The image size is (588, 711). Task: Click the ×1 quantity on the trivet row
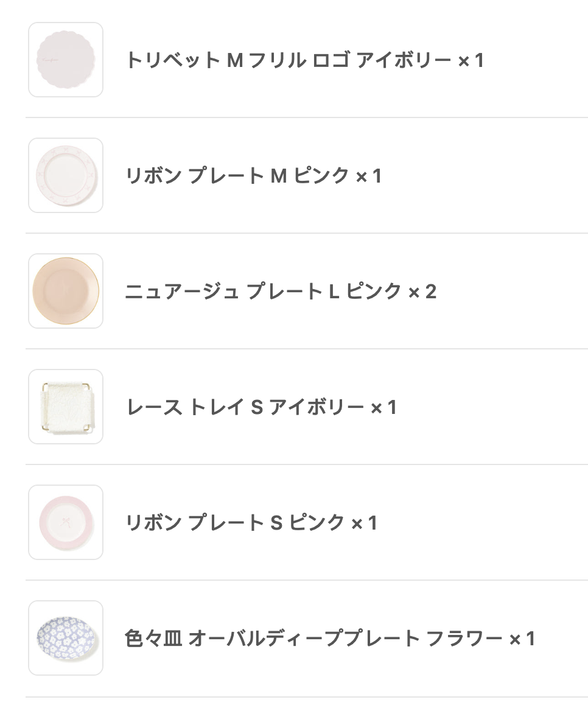click(x=471, y=60)
